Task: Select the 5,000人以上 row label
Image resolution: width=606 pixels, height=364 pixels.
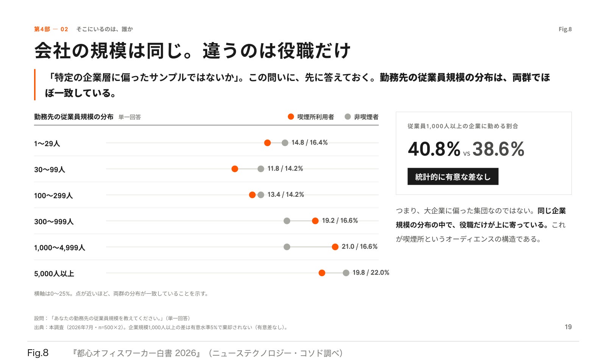Action: [x=54, y=274]
